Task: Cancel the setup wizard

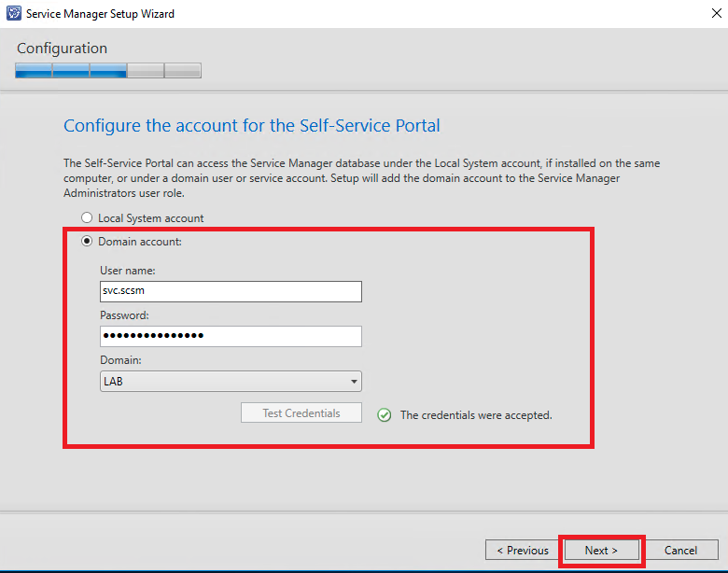Action: [x=680, y=551]
